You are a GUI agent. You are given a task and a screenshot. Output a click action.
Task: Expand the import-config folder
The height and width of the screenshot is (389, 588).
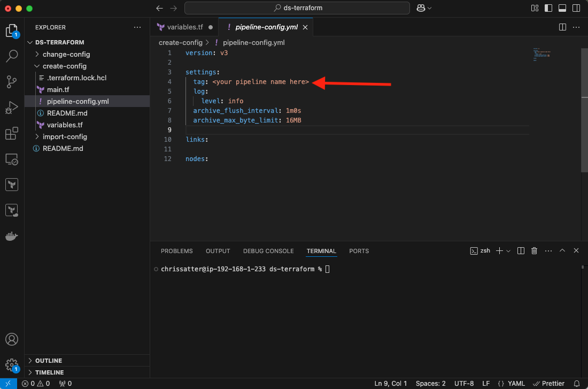tap(64, 136)
